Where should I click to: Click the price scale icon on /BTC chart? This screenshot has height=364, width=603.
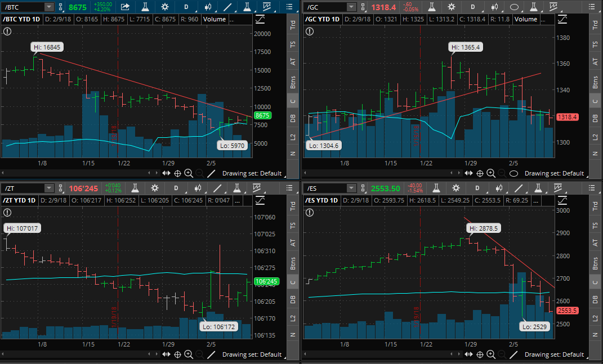[260, 19]
